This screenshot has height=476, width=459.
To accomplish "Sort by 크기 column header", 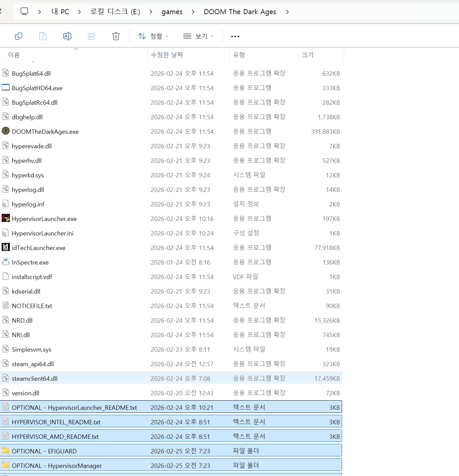I will click(307, 55).
